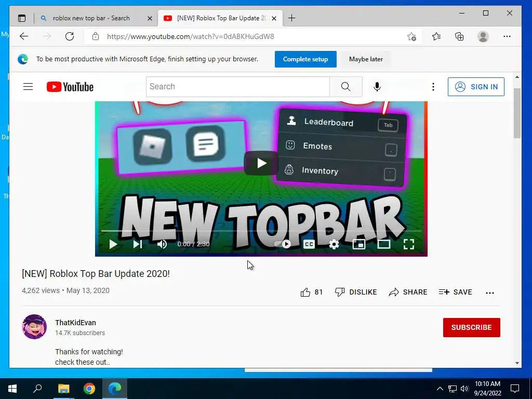Open the YouTube guide hamburger menu
This screenshot has height=399, width=532.
(28, 87)
